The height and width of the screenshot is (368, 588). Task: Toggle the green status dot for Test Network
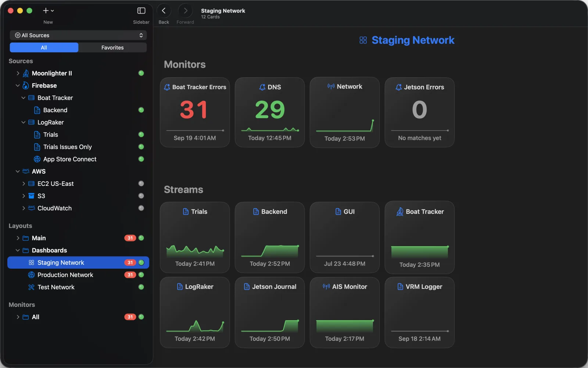[x=141, y=287]
